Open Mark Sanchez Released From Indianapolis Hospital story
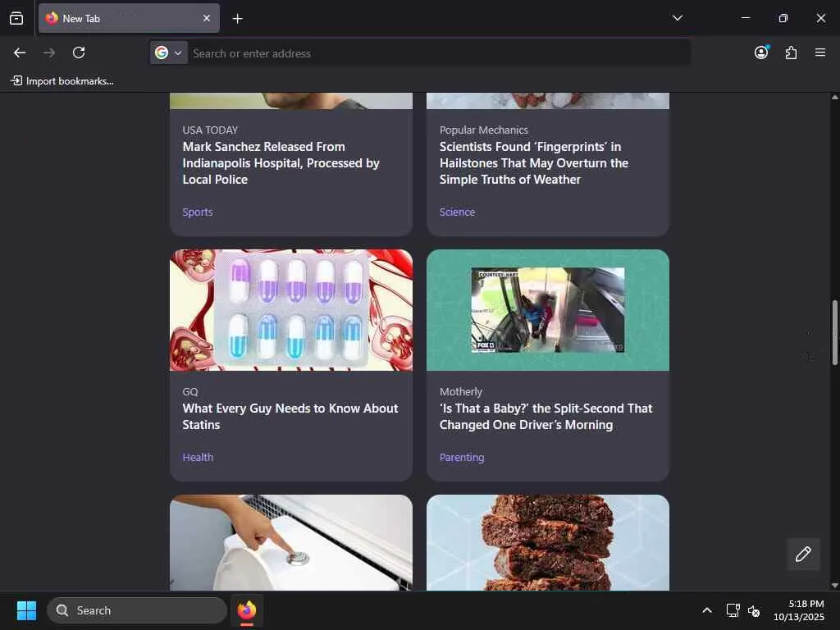This screenshot has width=840, height=630. (x=281, y=163)
